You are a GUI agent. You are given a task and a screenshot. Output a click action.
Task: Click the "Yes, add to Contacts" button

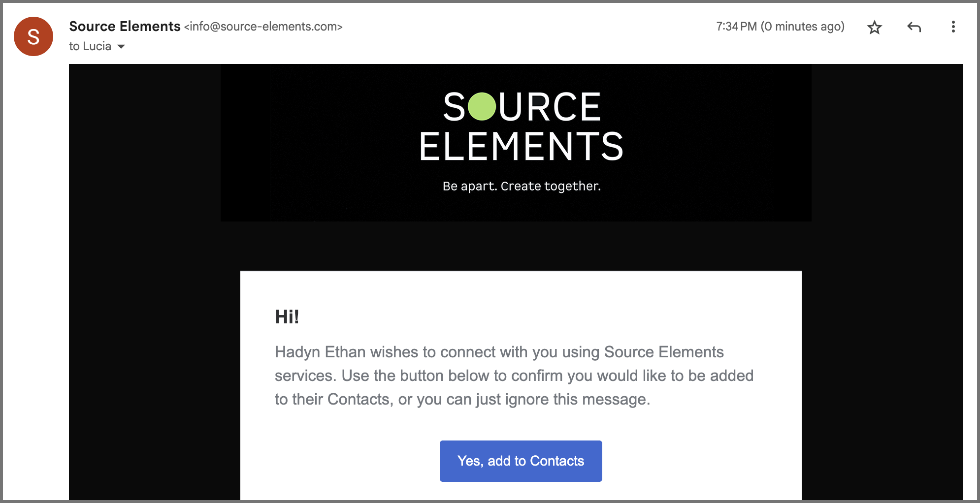[521, 461]
